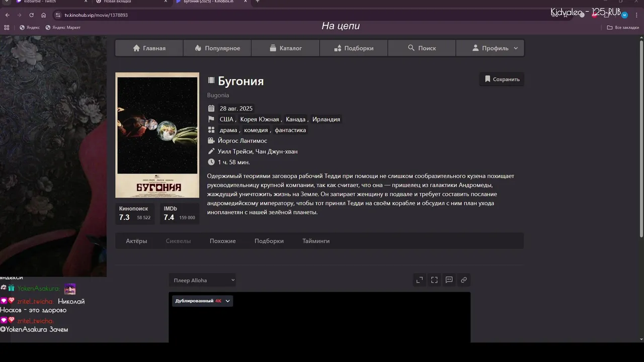Image resolution: width=644 pixels, height=362 pixels.
Task: Open the Яндекс Маркет bookmark
Action: pos(63,27)
